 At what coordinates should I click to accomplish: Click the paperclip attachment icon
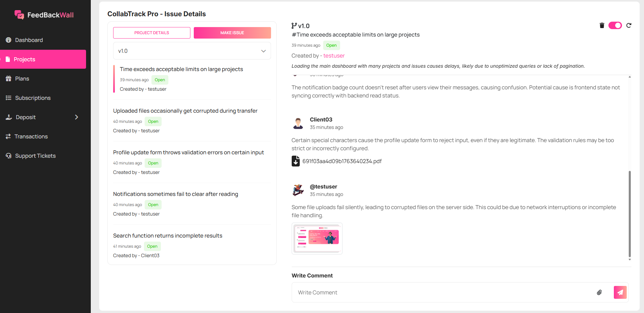coord(599,292)
